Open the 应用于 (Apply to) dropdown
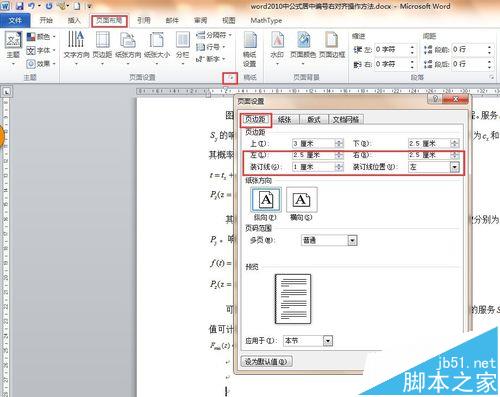 point(328,341)
